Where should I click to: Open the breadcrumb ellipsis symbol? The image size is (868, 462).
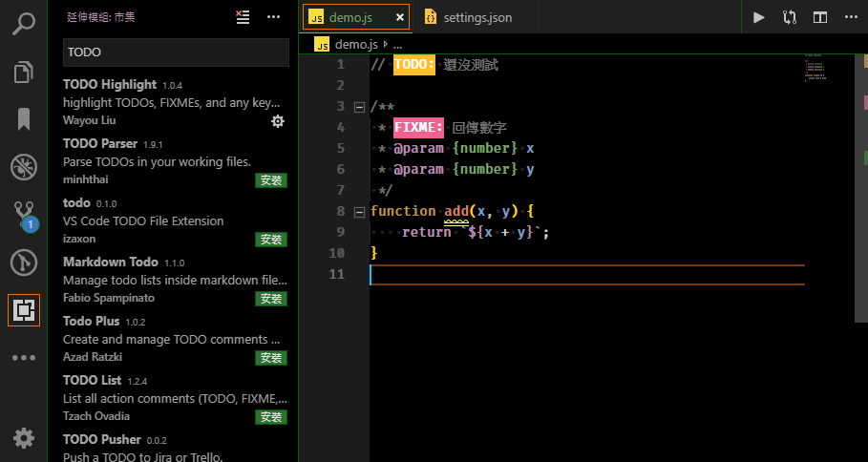click(x=397, y=46)
